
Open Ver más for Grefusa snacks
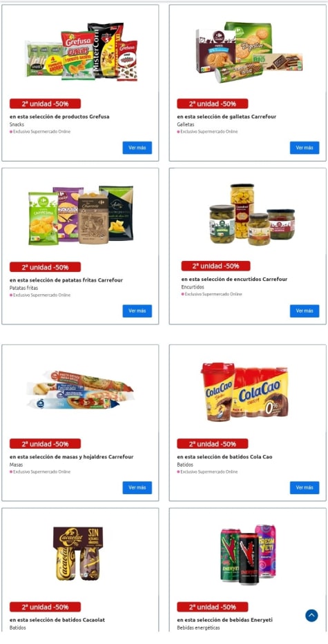tap(137, 148)
